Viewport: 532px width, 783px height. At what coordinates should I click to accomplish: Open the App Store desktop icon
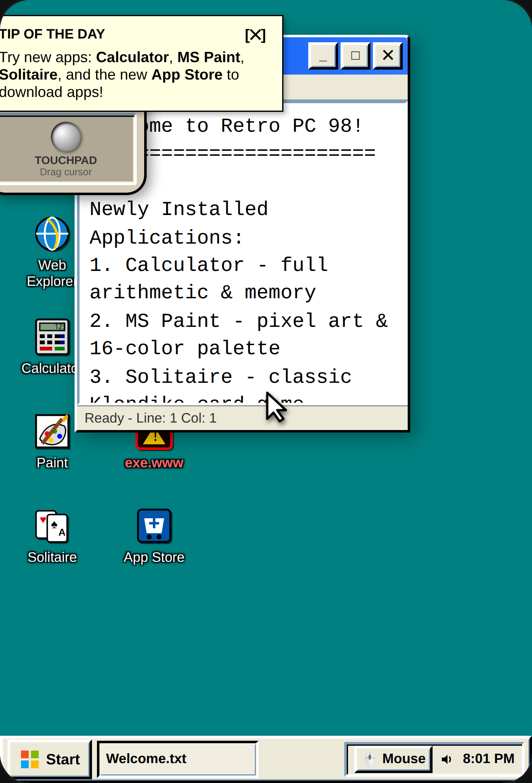click(x=154, y=526)
